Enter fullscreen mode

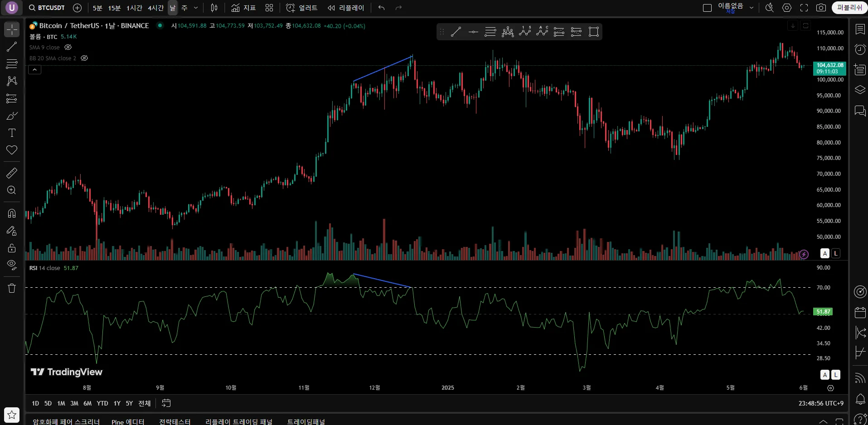[x=804, y=8]
